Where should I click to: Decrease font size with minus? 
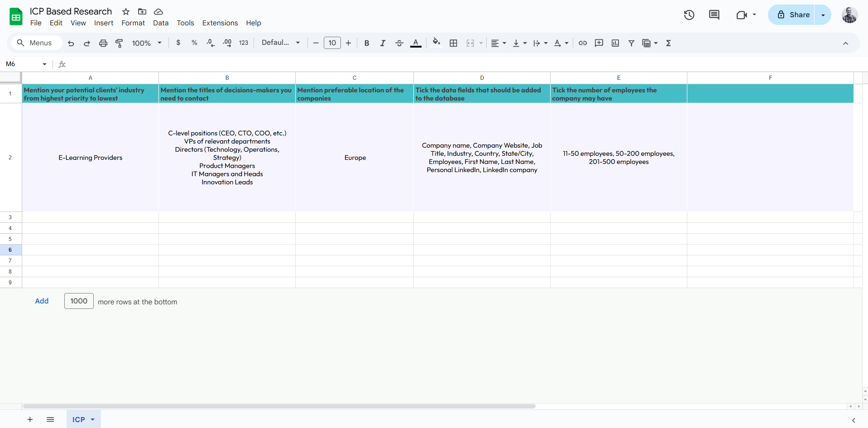tap(316, 43)
